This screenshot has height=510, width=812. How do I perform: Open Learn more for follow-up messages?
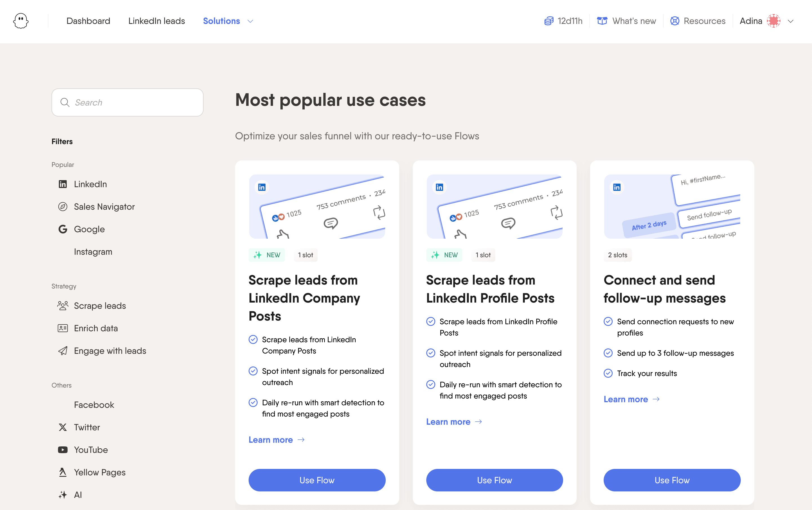coord(632,399)
